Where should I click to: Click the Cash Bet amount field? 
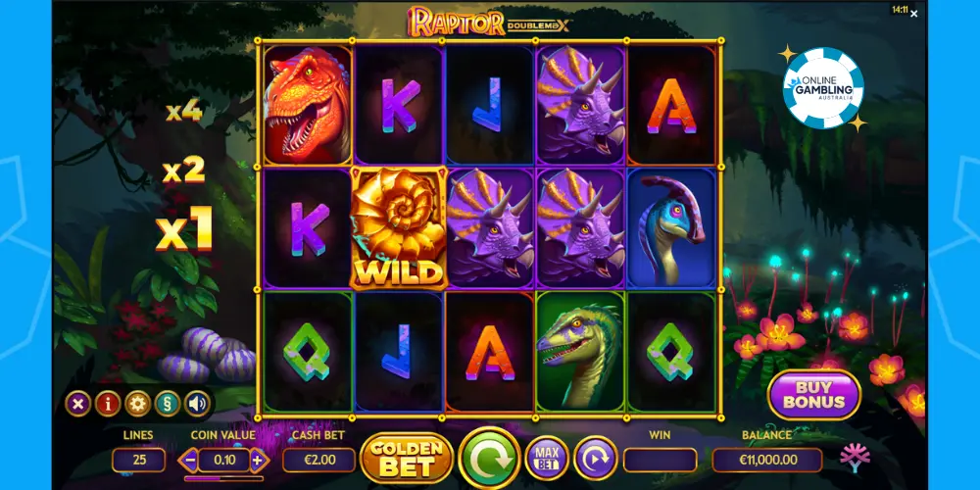click(x=318, y=461)
